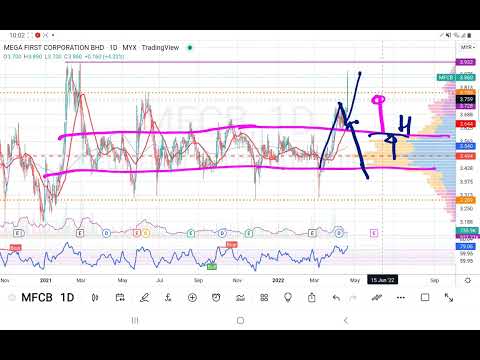Tap Android home navigation button
Viewport: 480px width, 360px height.
pyautogui.click(x=240, y=321)
